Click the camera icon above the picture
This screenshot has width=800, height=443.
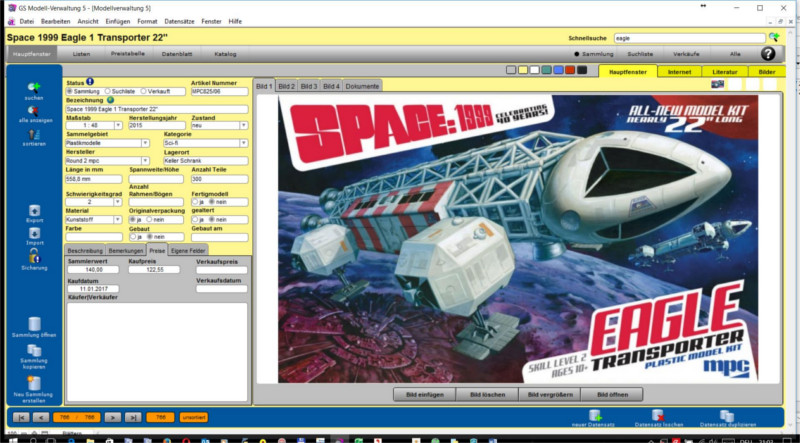click(717, 84)
